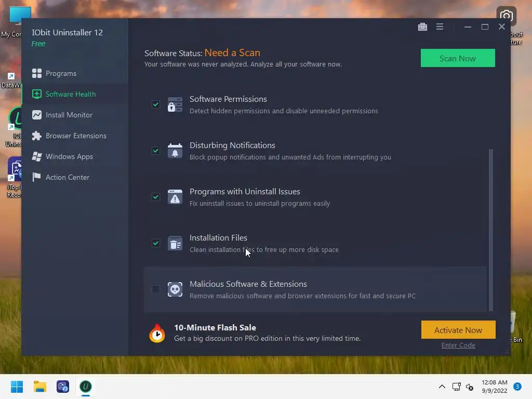The height and width of the screenshot is (399, 532).
Task: Click the screenshot camera overlay icon
Action: (x=506, y=16)
